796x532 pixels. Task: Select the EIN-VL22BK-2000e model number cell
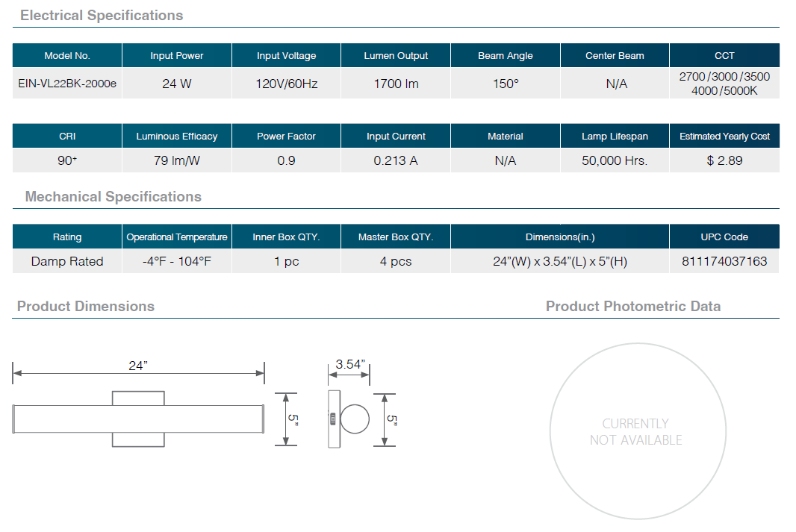[67, 84]
